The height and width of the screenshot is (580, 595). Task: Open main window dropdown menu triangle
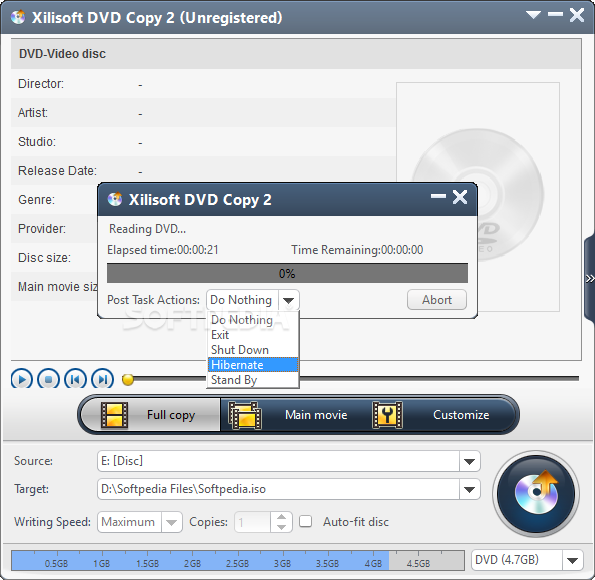pos(533,15)
